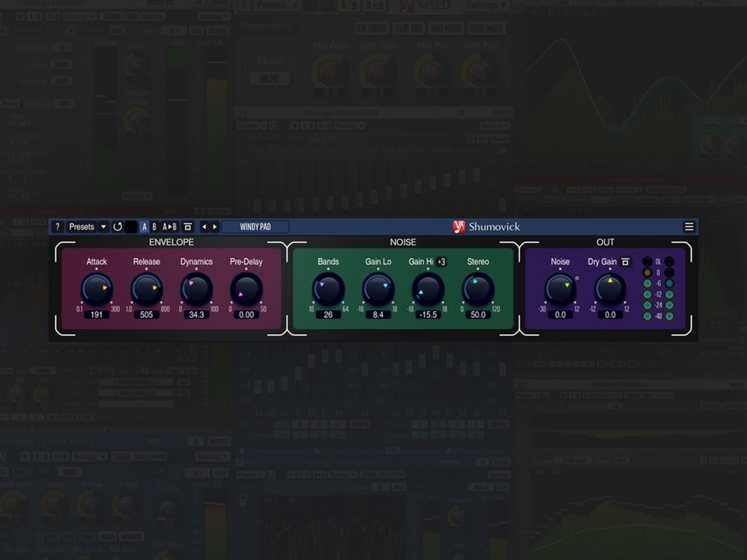Toggle the box icon next to Dry Gain

625,262
